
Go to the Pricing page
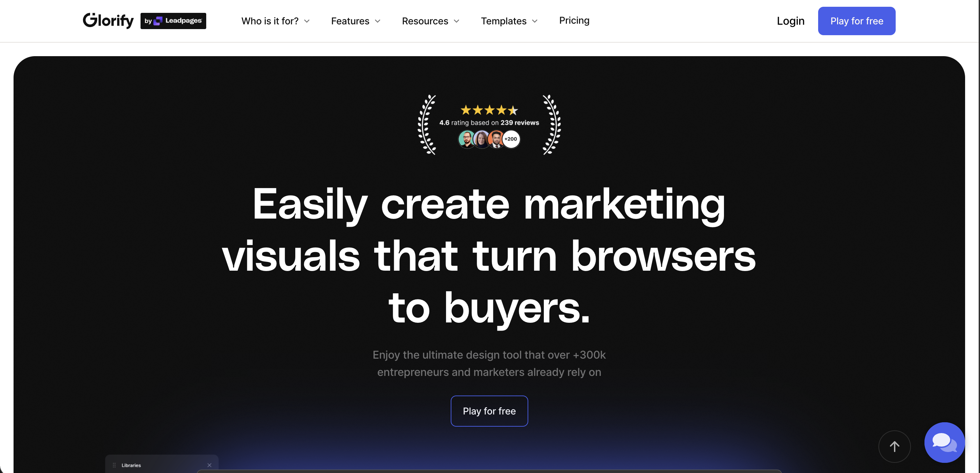[x=574, y=21]
